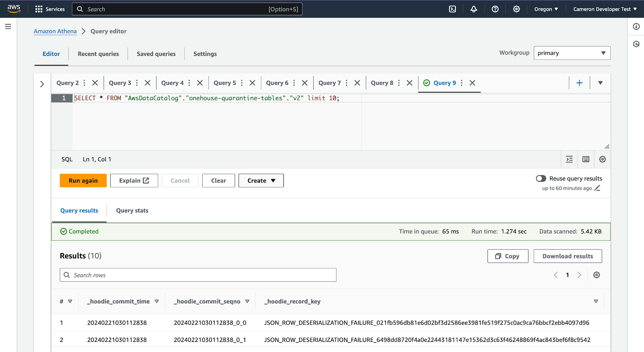Click the Clear button
644x352 pixels.
tap(219, 181)
